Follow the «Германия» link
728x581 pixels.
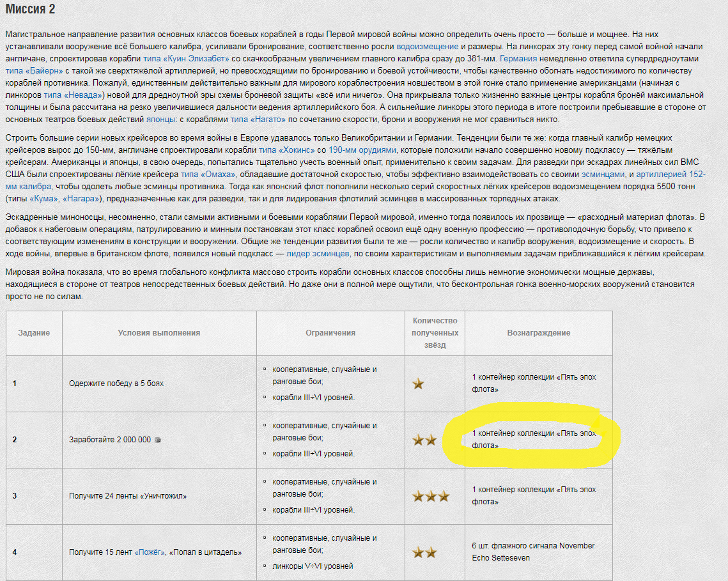point(518,59)
